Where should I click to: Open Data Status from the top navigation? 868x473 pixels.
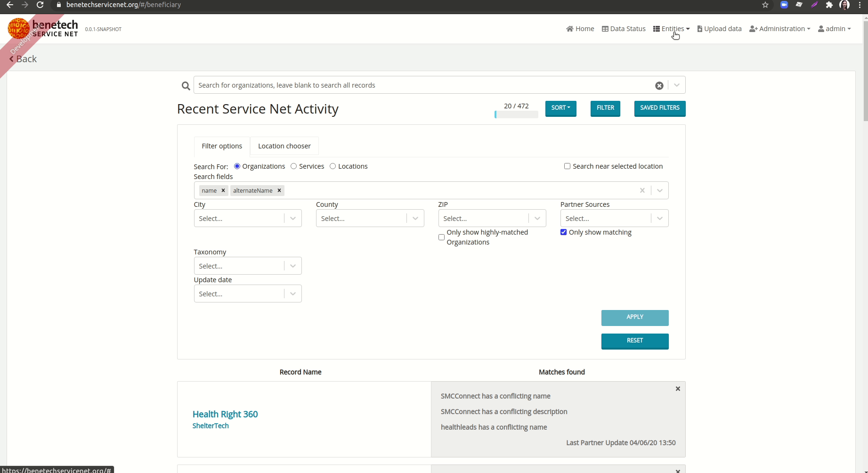click(x=624, y=29)
